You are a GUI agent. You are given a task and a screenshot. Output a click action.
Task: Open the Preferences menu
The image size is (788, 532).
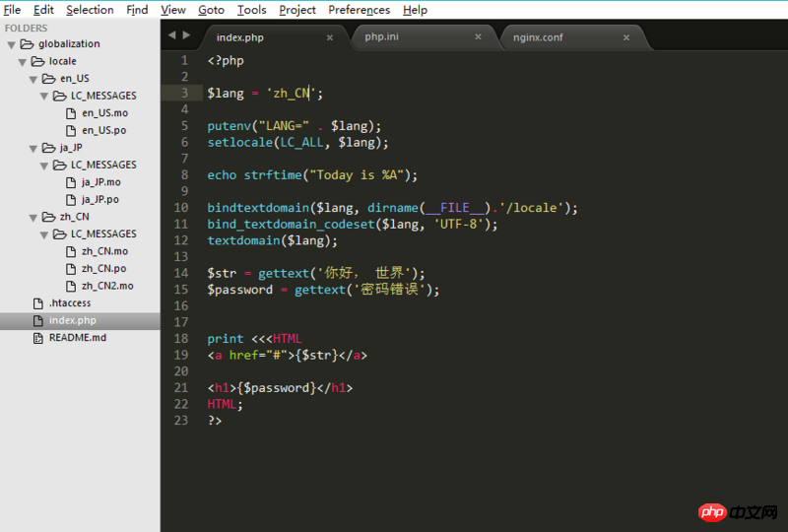click(x=359, y=10)
